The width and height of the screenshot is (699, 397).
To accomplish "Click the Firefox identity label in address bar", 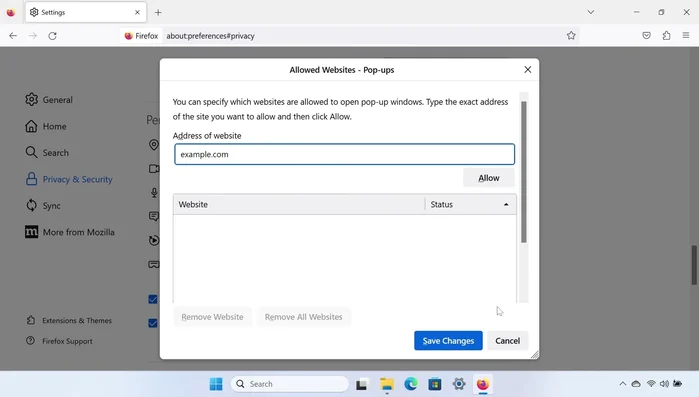I will click(141, 36).
